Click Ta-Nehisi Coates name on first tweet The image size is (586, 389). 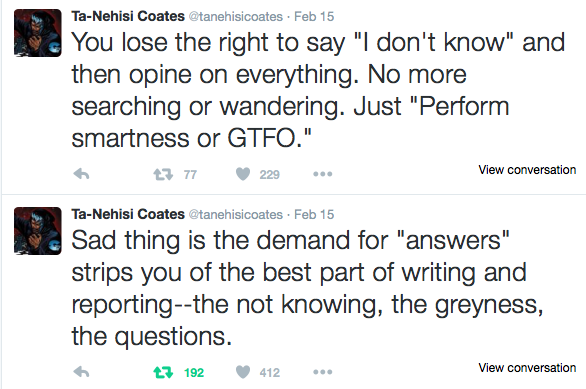pyautogui.click(x=128, y=16)
